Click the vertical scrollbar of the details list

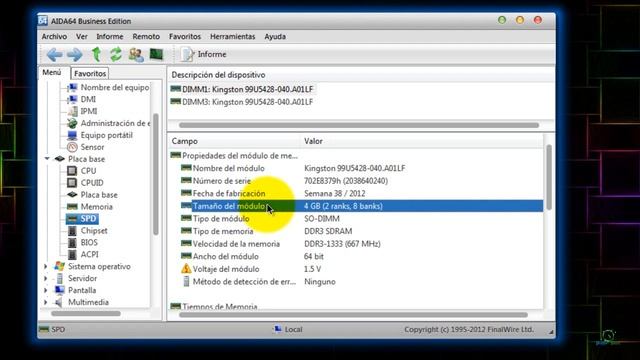point(549,178)
